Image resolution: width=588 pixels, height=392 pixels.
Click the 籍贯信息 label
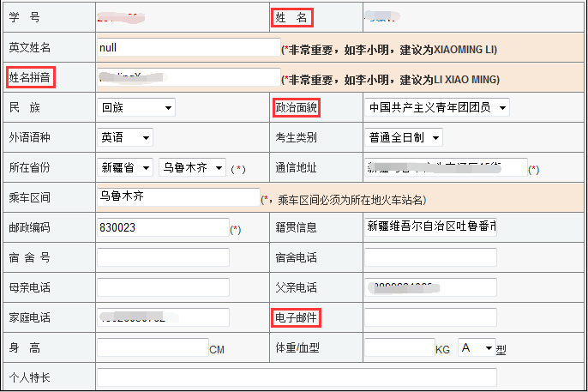296,227
